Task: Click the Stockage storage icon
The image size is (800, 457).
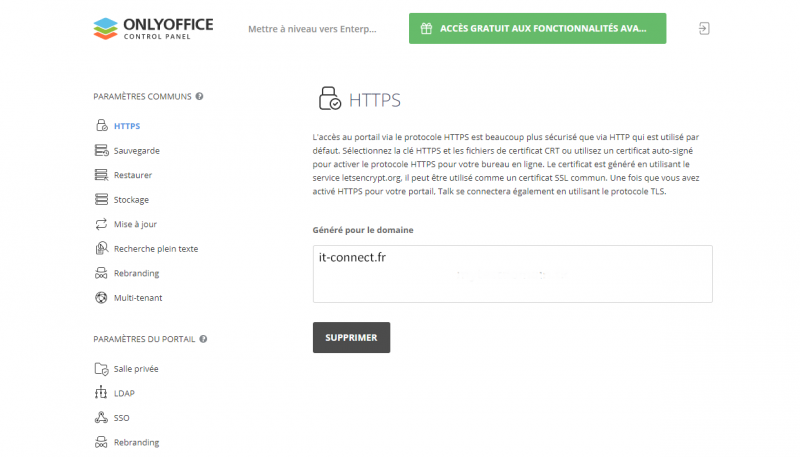Action: pyautogui.click(x=100, y=200)
